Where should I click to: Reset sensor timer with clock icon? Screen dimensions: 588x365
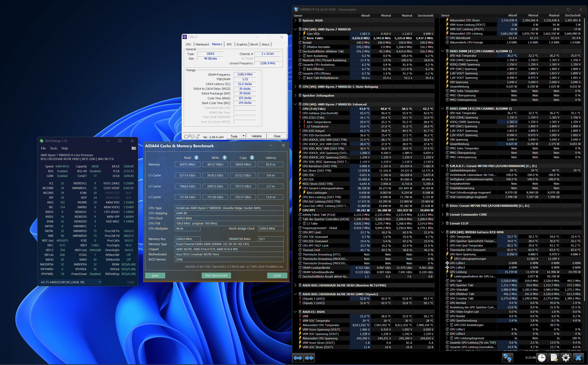click(542, 358)
